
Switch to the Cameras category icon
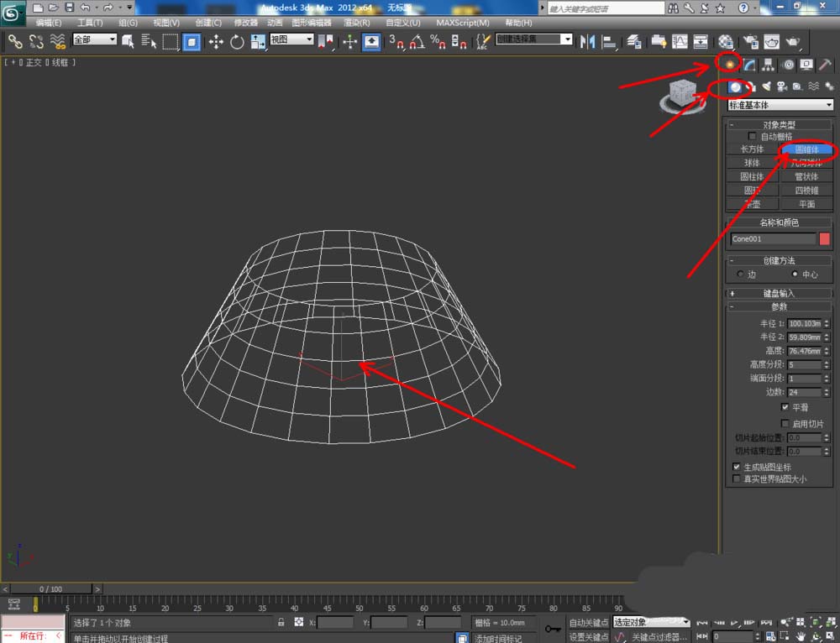coord(782,86)
